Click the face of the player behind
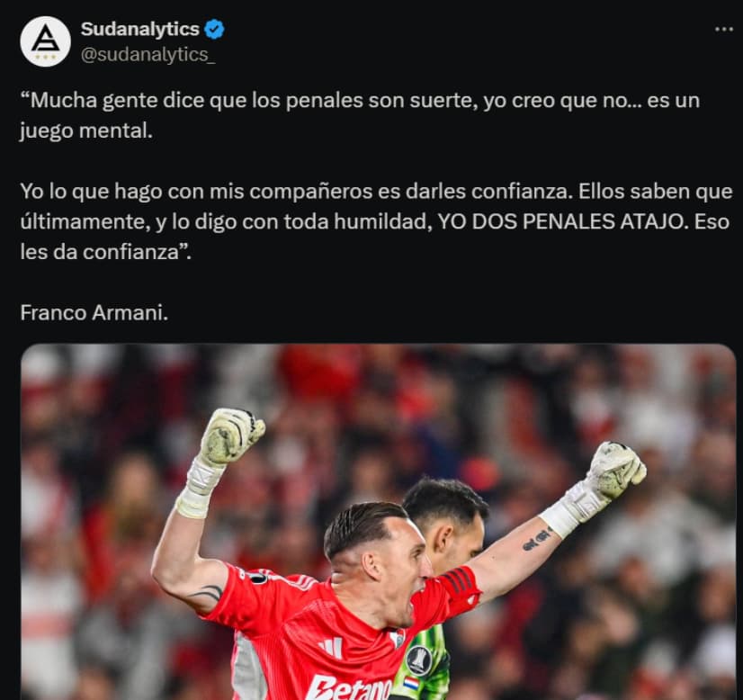This screenshot has width=743, height=700. [x=462, y=541]
